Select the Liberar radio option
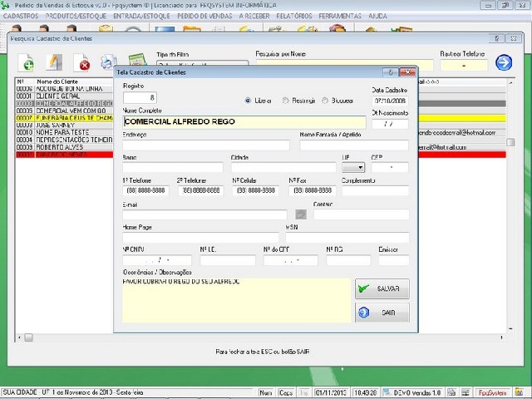Viewport: 532px width, 399px height. [x=248, y=101]
